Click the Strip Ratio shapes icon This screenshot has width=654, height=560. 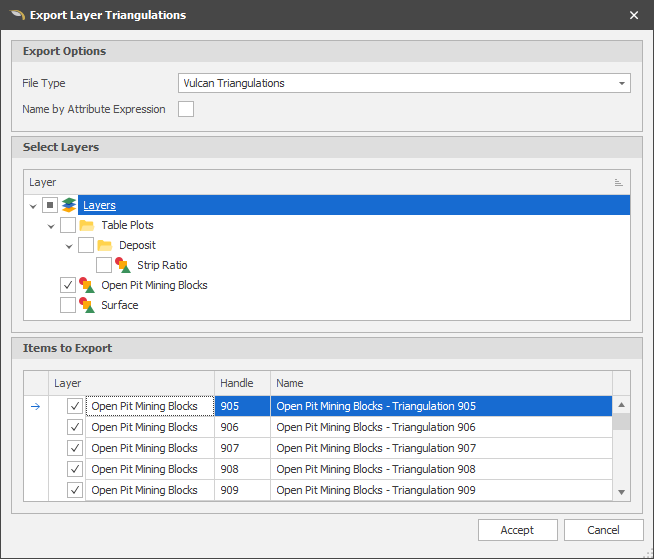click(x=123, y=265)
